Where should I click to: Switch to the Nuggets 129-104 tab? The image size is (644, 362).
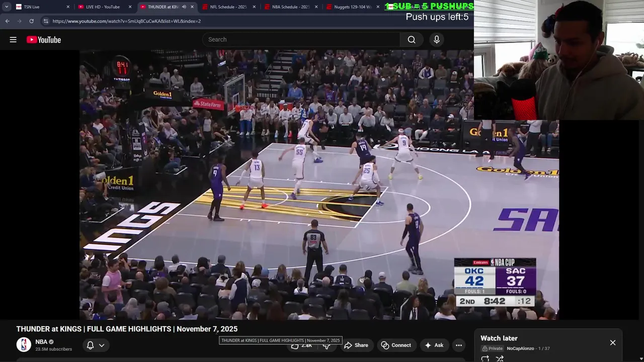pyautogui.click(x=352, y=7)
